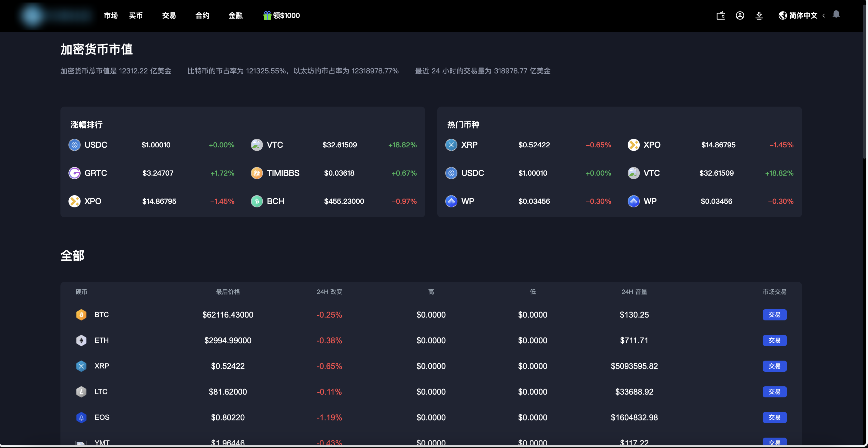Click the BTC coin icon in table
Viewport: 868px width, 448px height.
point(81,315)
